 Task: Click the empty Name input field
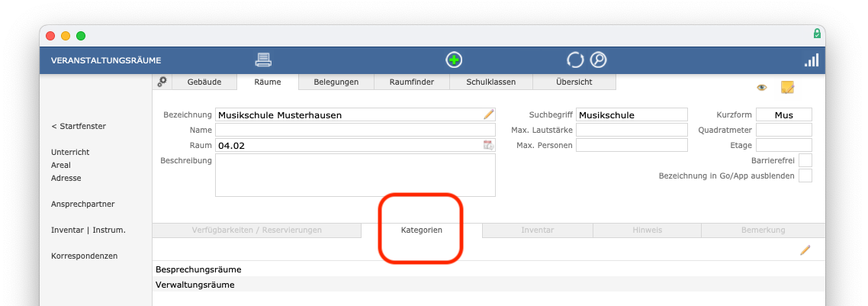355,130
